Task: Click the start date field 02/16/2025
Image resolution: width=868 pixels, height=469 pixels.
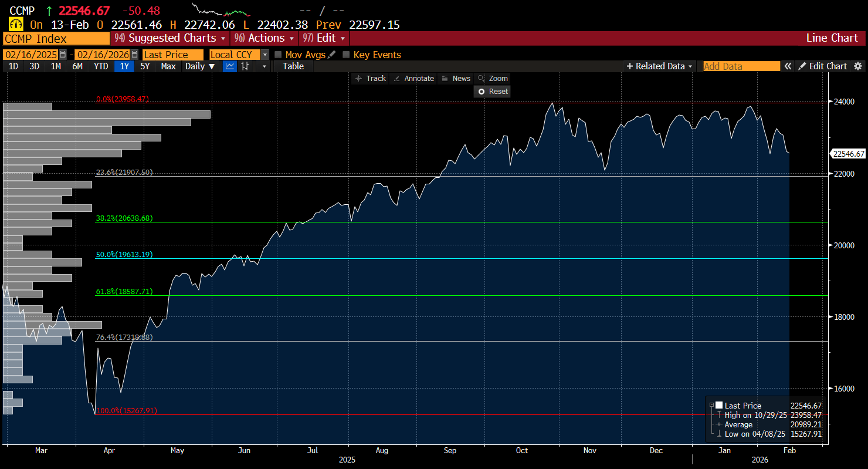Action: coord(32,55)
